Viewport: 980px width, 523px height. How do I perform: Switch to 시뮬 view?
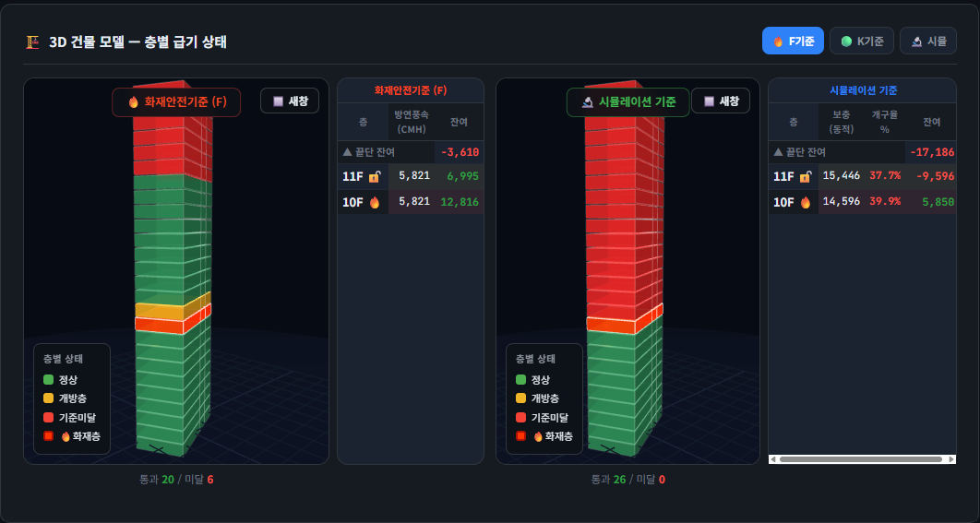928,42
